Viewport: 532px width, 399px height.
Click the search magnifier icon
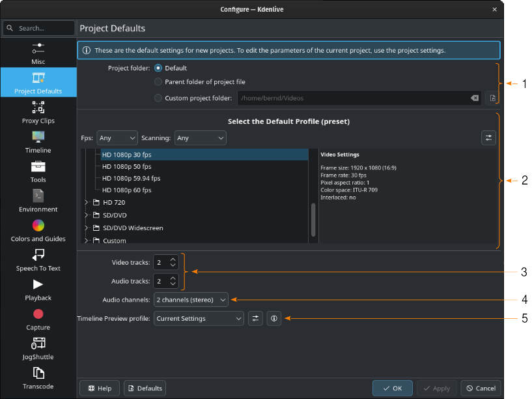tap(10, 28)
